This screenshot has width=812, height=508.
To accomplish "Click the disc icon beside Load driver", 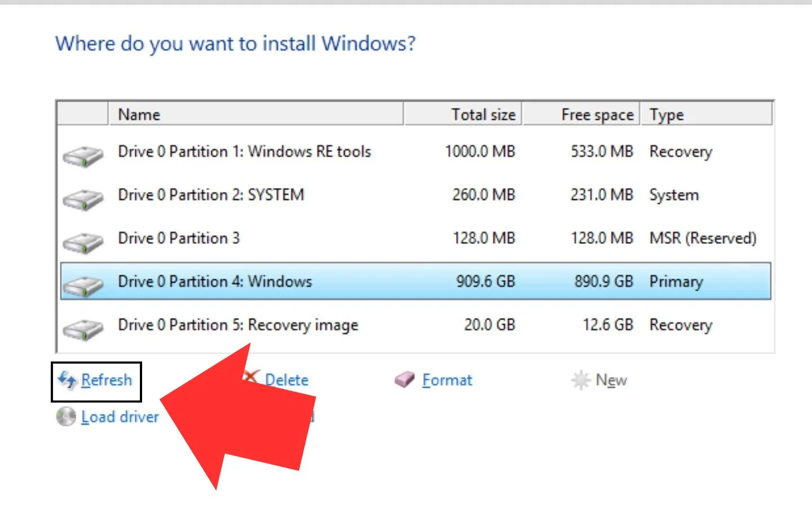I will pos(66,417).
